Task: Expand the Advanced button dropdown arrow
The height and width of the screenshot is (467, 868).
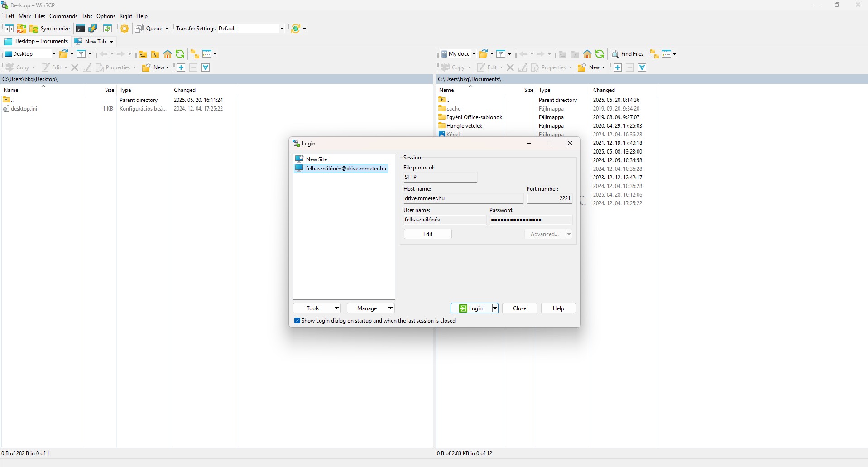Action: [x=569, y=234]
